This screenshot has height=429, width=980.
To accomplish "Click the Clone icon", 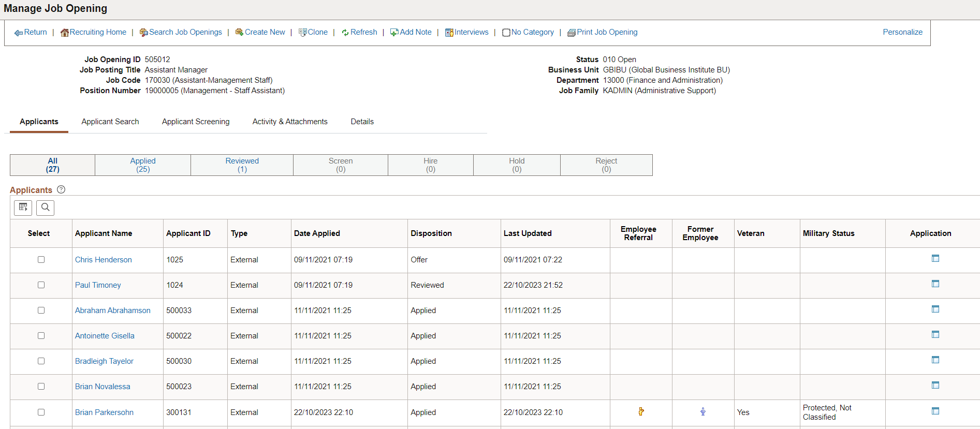I will pyautogui.click(x=303, y=33).
